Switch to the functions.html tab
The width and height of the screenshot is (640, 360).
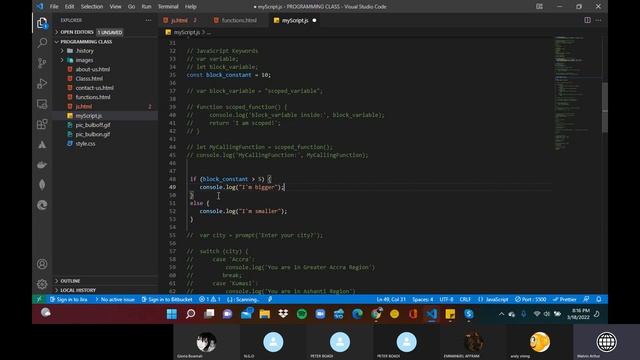point(239,20)
